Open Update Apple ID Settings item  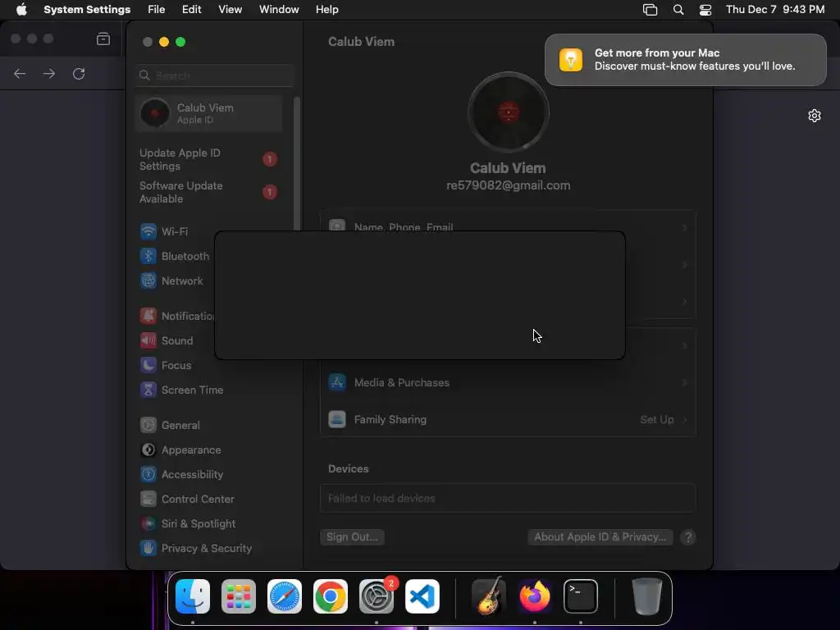click(x=208, y=160)
